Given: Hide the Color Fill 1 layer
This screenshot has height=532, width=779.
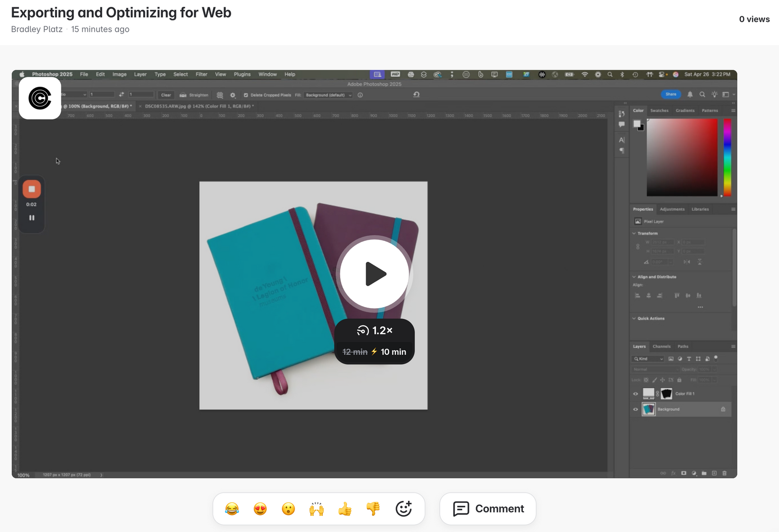Looking at the screenshot, I should tap(635, 394).
